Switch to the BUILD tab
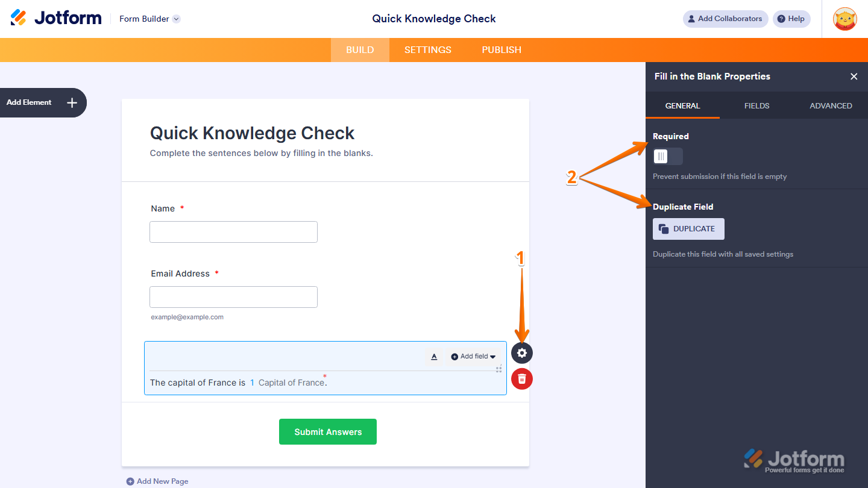868x488 pixels. pyautogui.click(x=360, y=50)
